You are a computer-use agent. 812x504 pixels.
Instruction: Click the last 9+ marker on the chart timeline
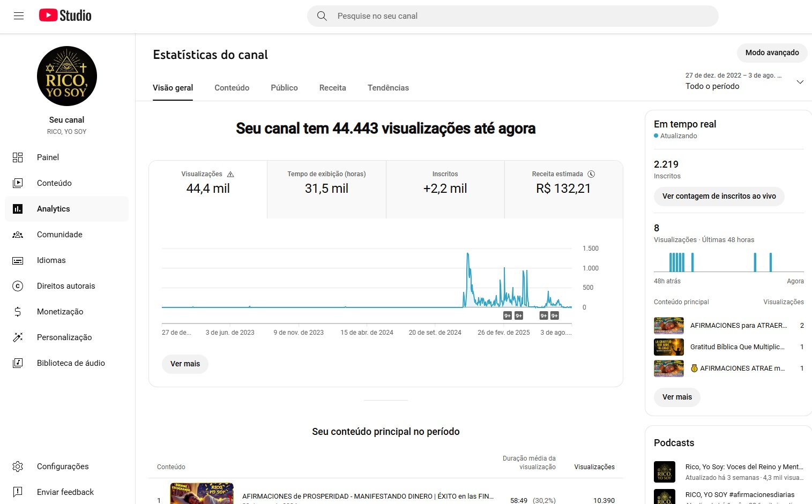pos(555,315)
